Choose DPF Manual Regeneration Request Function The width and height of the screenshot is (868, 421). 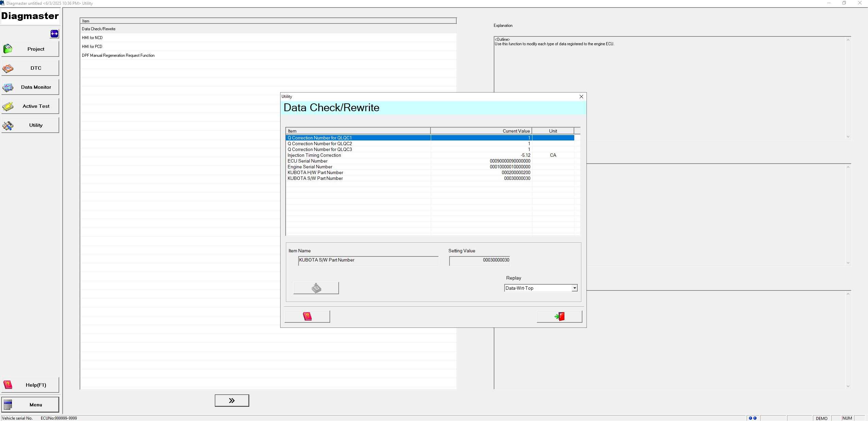pyautogui.click(x=118, y=55)
